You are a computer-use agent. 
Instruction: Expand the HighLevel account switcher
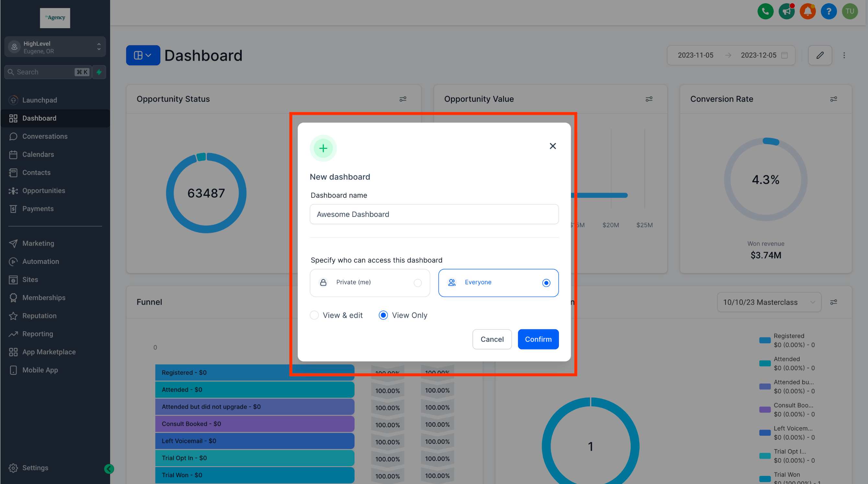tap(55, 47)
